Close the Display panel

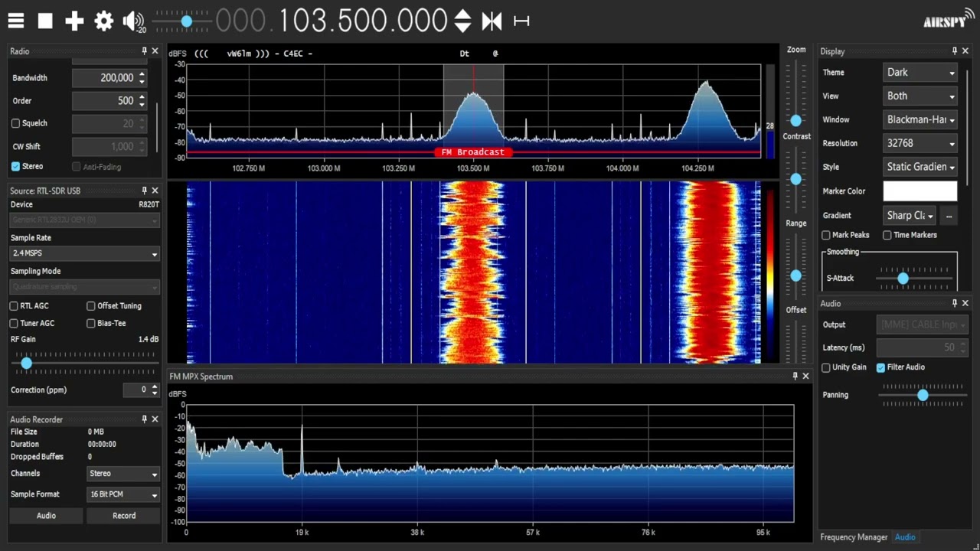tap(965, 51)
